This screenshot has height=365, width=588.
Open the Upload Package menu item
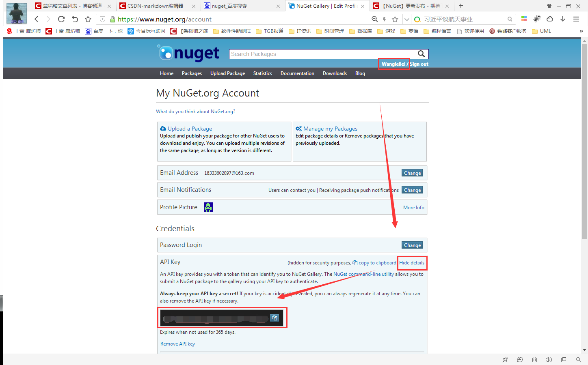227,73
